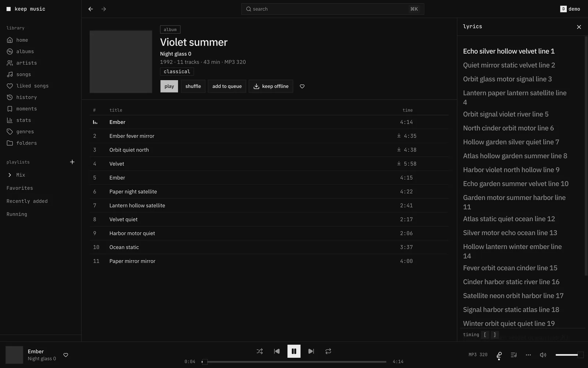Viewport: 588px width, 368px height.
Task: Jump to lyric Orbit glass motor signal line 3
Action: pyautogui.click(x=507, y=79)
